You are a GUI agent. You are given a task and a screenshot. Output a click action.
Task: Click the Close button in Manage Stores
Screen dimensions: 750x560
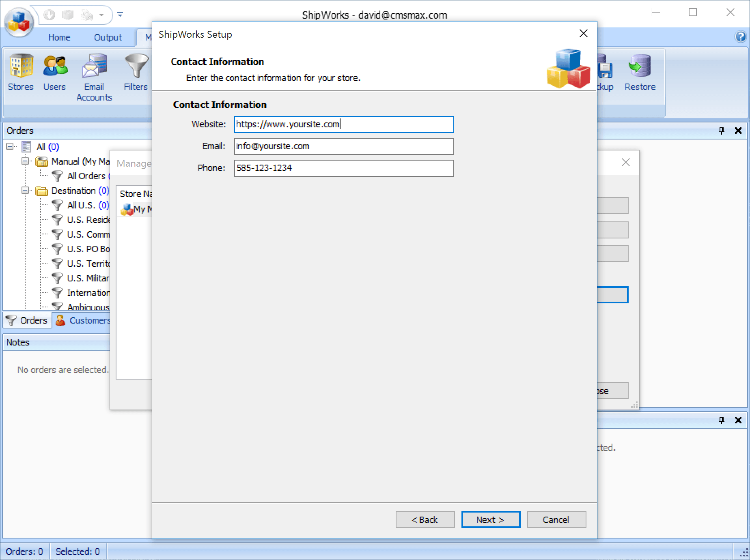tap(612, 391)
